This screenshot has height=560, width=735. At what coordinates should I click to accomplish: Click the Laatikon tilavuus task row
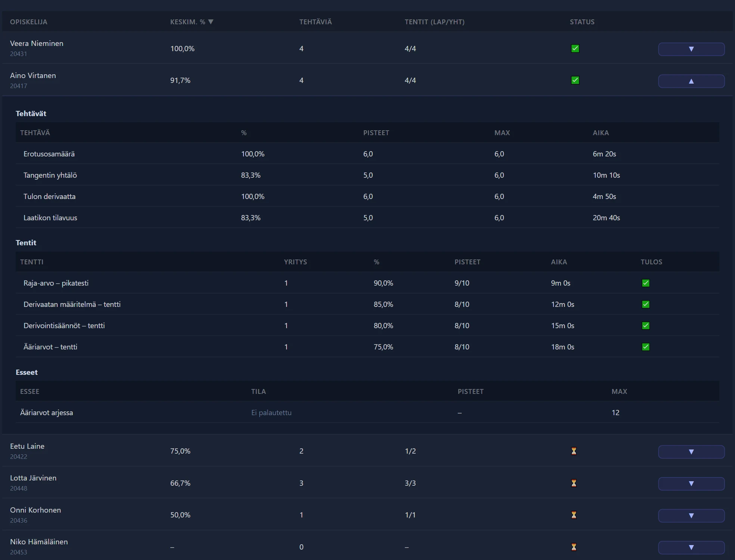[367, 218]
